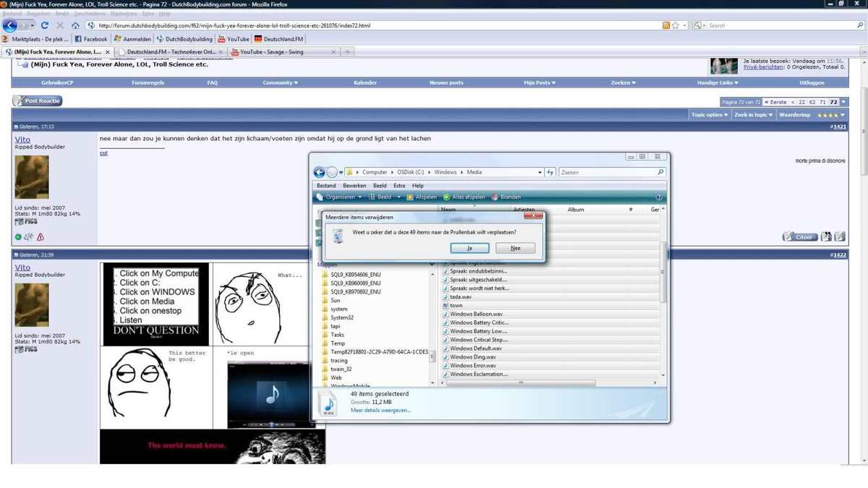The height and width of the screenshot is (488, 868).
Task: Open a new tab with the plus button
Action: point(348,52)
